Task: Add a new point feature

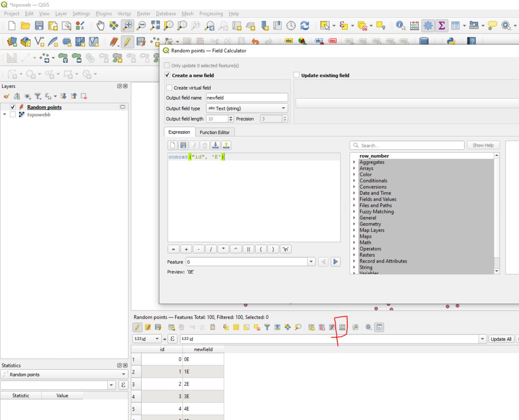Action: [155, 42]
